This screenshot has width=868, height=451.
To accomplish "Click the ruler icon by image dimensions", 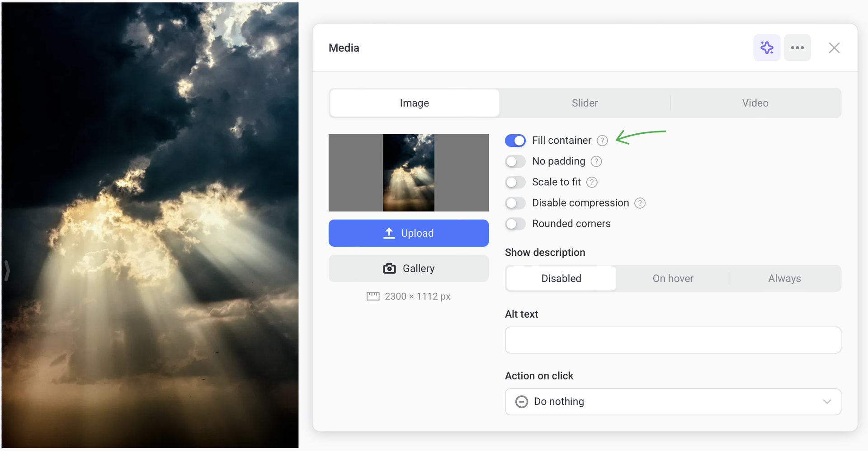I will tap(373, 296).
